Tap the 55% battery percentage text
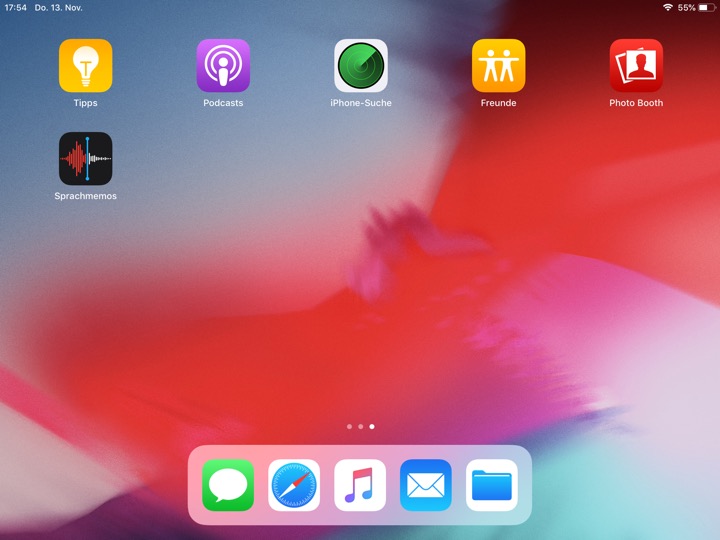The image size is (720, 540). (x=686, y=8)
